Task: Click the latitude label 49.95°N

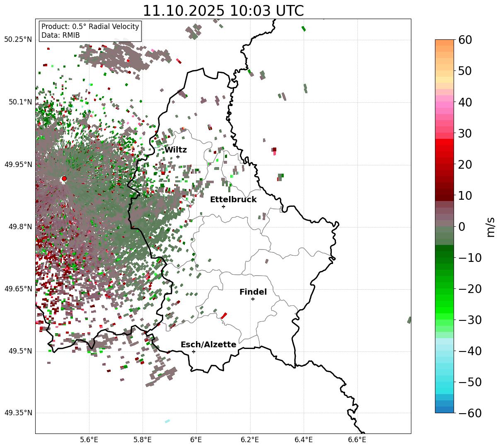Action: click(x=18, y=165)
